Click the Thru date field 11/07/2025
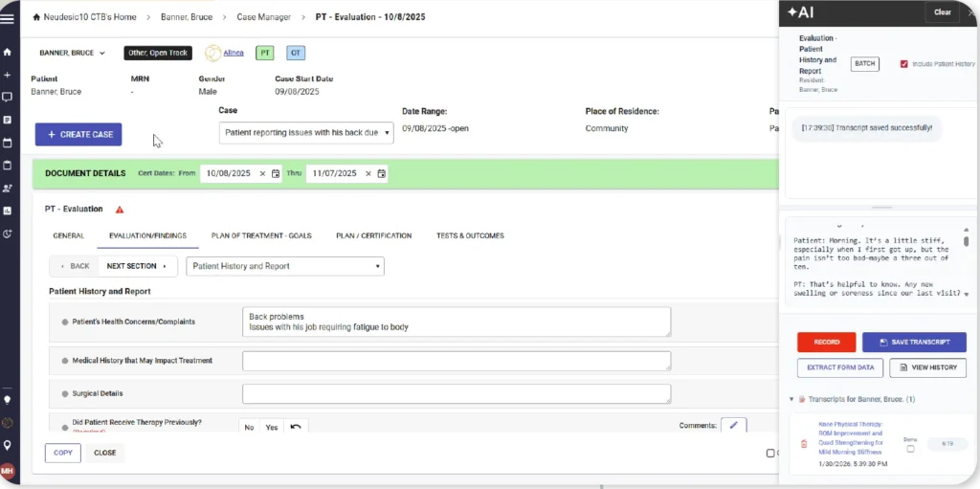This screenshot has width=980, height=489. pyautogui.click(x=334, y=174)
